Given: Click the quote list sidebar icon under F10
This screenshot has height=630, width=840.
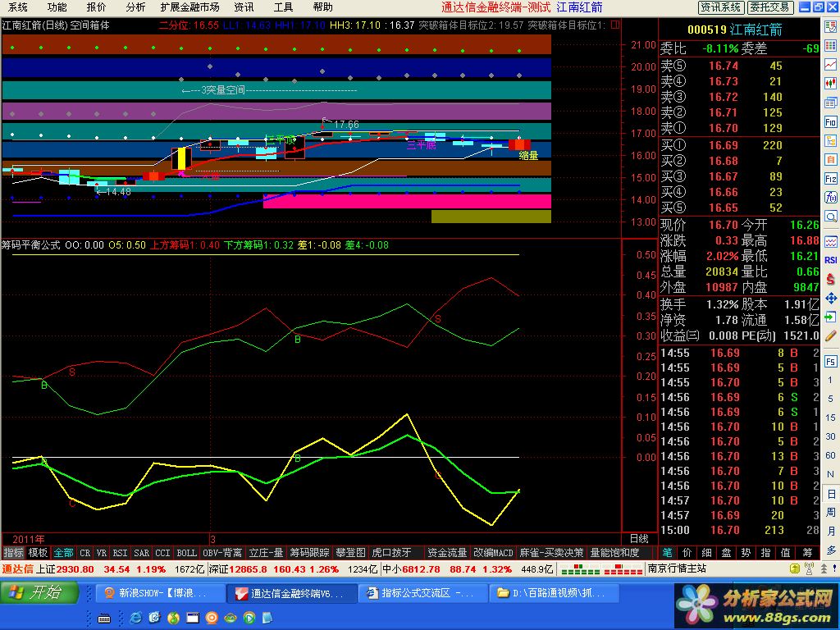Looking at the screenshot, I should tap(831, 141).
